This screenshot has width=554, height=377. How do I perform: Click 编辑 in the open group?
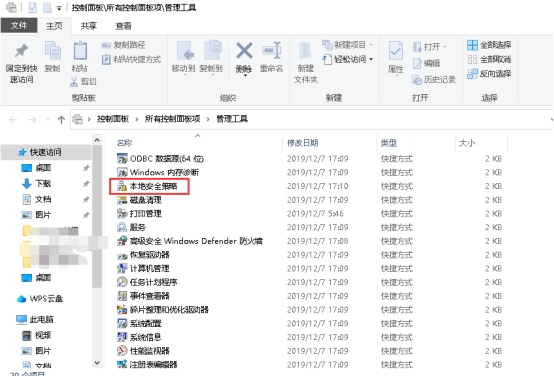tap(426, 63)
